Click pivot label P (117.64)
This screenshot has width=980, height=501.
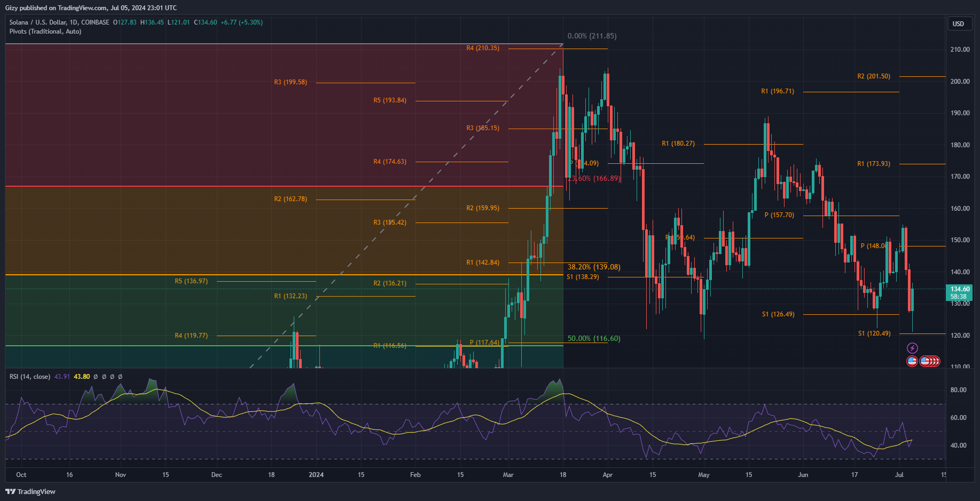[x=484, y=343]
